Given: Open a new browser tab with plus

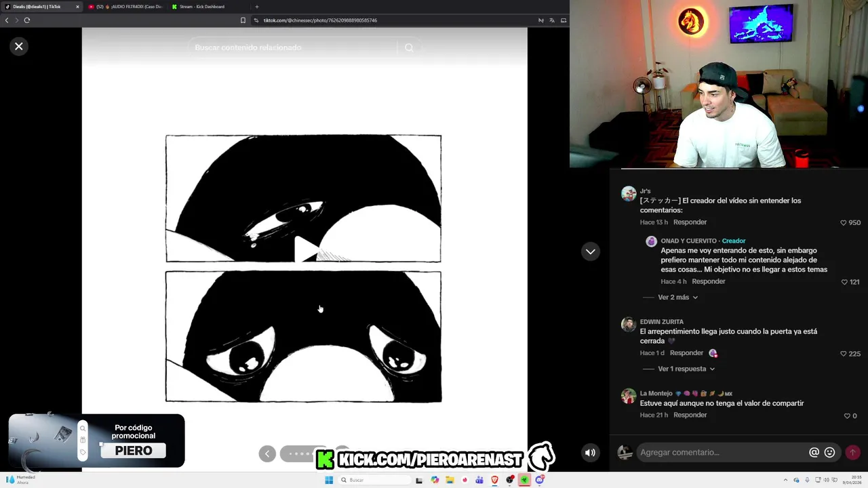Looking at the screenshot, I should [x=256, y=7].
